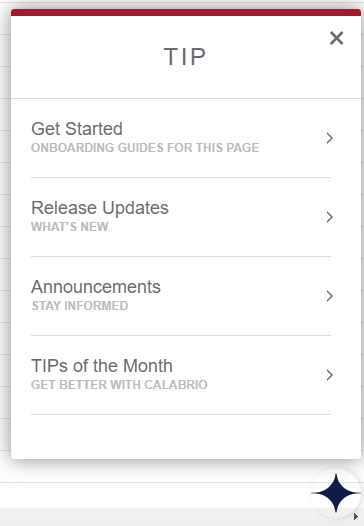The height and width of the screenshot is (526, 364).
Task: Click the red accent bar atop the panel
Action: [x=186, y=12]
